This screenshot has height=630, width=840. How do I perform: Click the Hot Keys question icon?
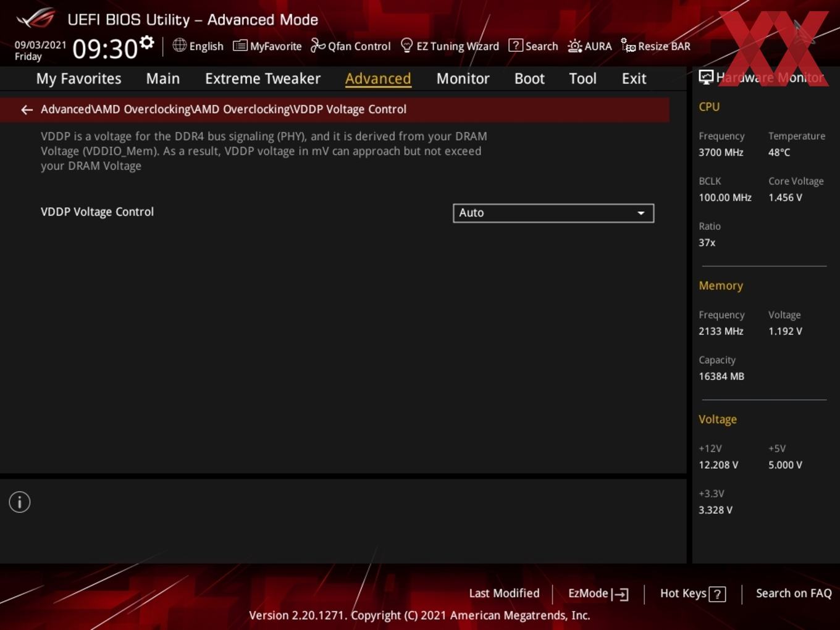tap(717, 594)
